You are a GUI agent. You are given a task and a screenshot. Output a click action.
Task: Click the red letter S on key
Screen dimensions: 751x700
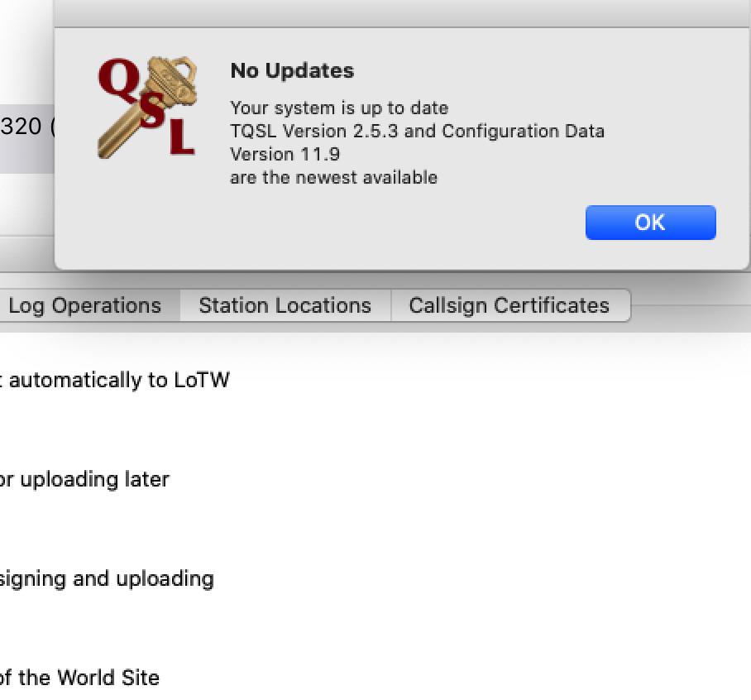(x=153, y=110)
